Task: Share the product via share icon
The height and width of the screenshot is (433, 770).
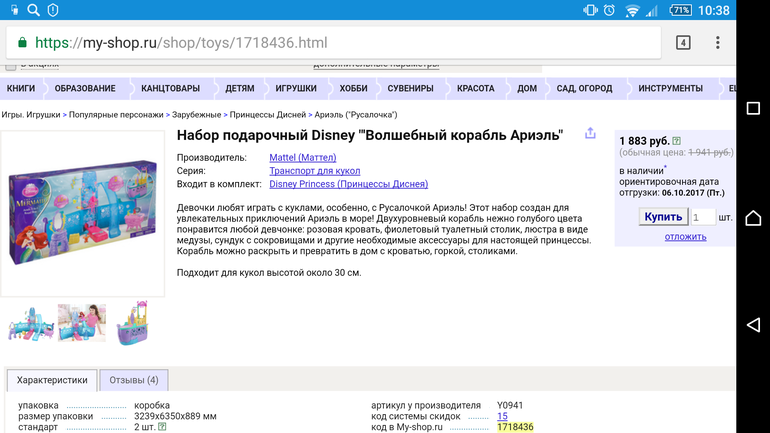Action: pyautogui.click(x=590, y=133)
